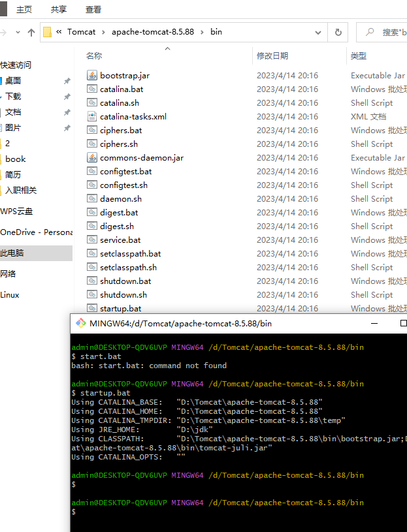The height and width of the screenshot is (532, 407).
Task: Click the digest.sh file icon
Action: pyautogui.click(x=92, y=226)
